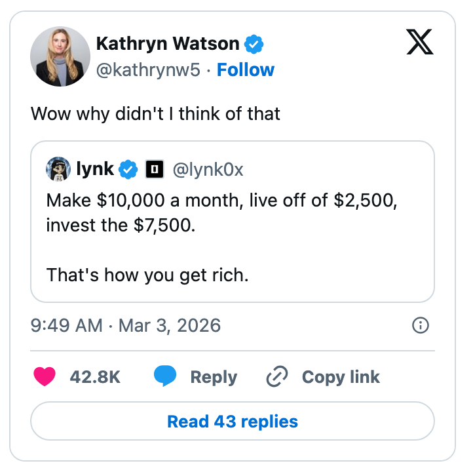Image resolution: width=473 pixels, height=476 pixels.
Task: Open Kathryn Watson's profile picture
Action: tap(60, 56)
